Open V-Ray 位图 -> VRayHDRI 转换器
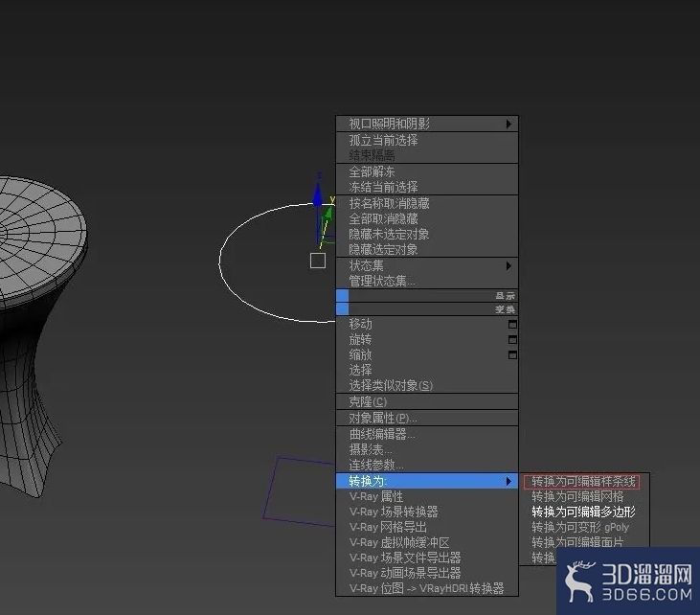 pos(426,588)
